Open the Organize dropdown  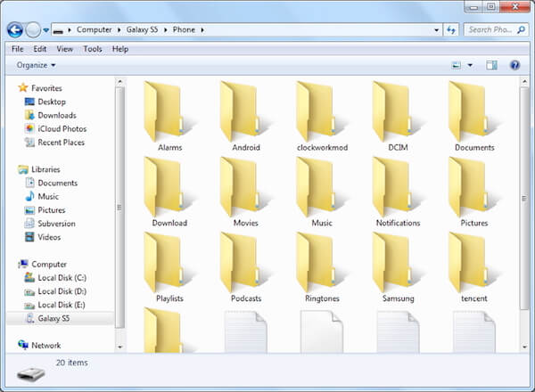point(36,65)
